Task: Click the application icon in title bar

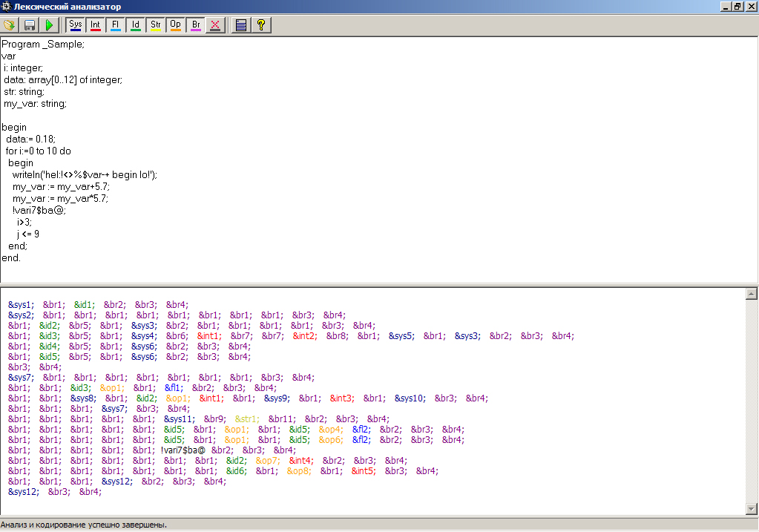Action: pos(7,7)
